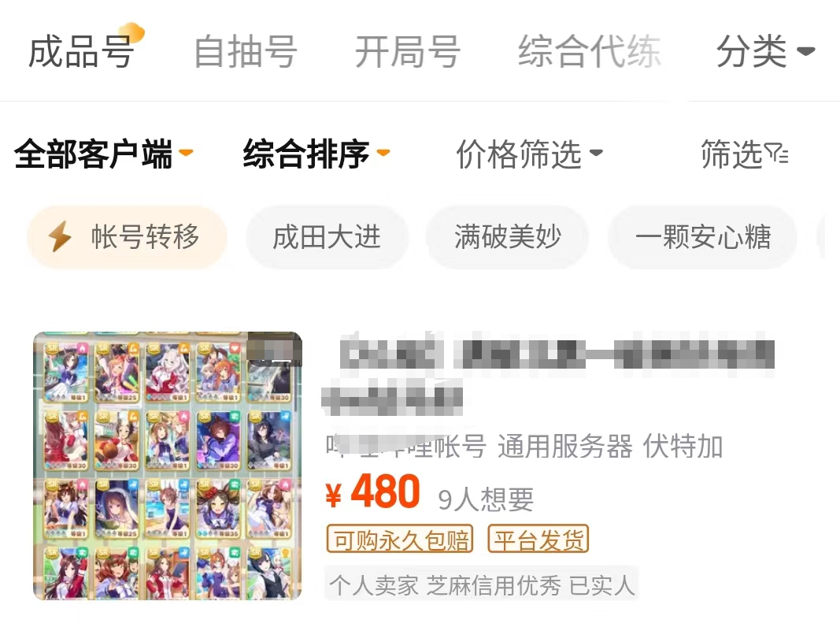
Task: Open the 开局号 tab
Action: click(409, 51)
